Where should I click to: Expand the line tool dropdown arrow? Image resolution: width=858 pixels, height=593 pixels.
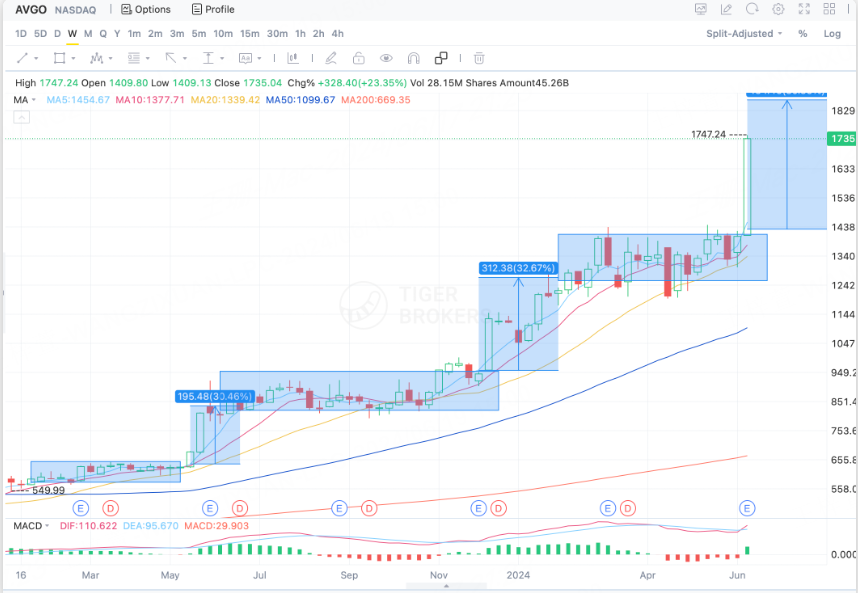(x=36, y=59)
